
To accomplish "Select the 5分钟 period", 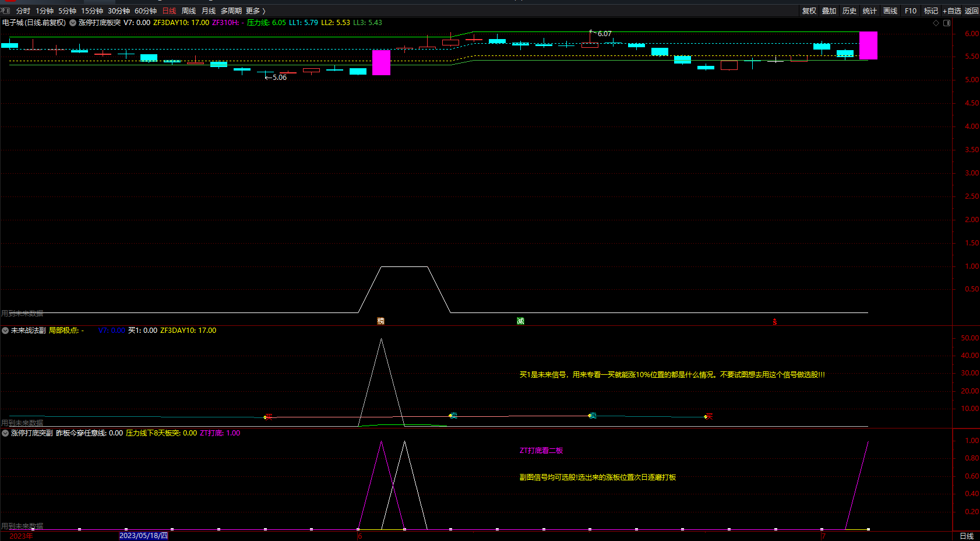I will click(x=68, y=11).
